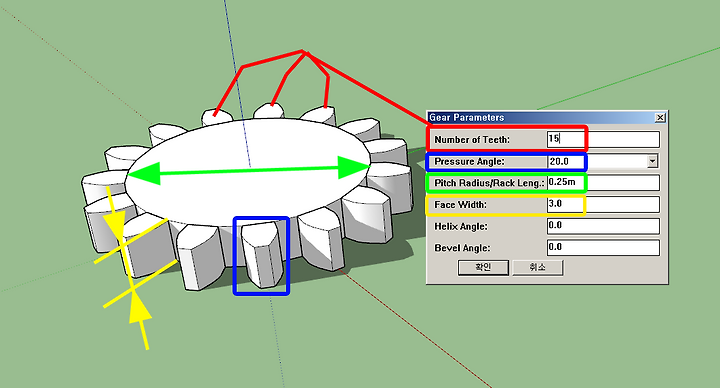Screen dimensions: 720x388
Task: Close the Gear Parameters dialog
Action: 660,118
